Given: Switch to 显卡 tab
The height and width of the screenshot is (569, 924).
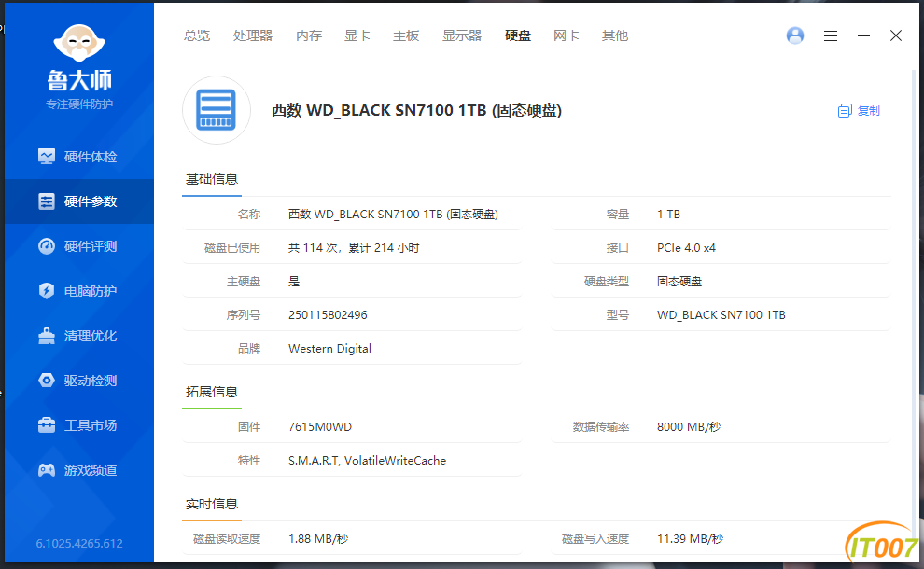Looking at the screenshot, I should coord(357,36).
